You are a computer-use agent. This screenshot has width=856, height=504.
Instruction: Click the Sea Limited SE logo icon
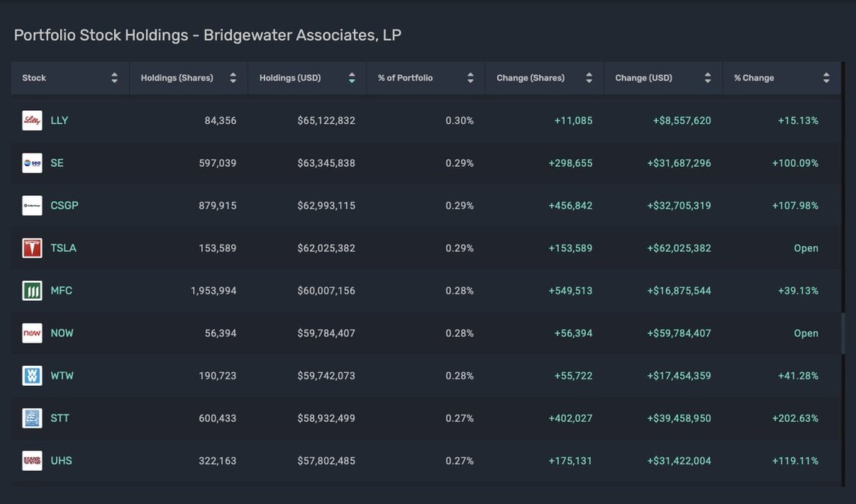point(32,163)
